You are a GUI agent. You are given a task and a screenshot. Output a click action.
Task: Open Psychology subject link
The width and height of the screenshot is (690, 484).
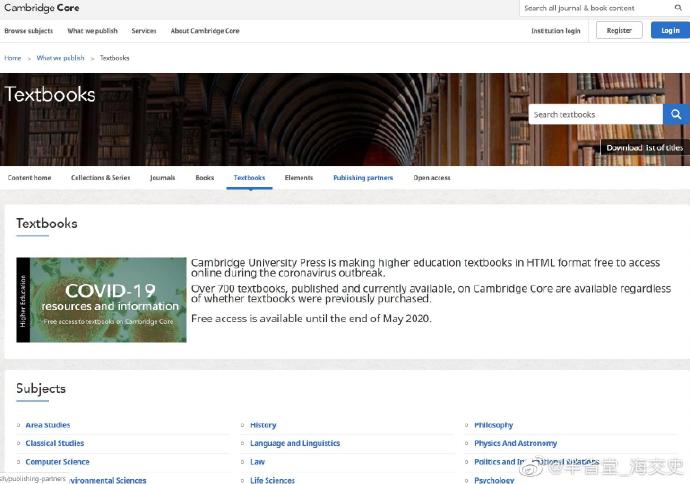[x=494, y=480]
